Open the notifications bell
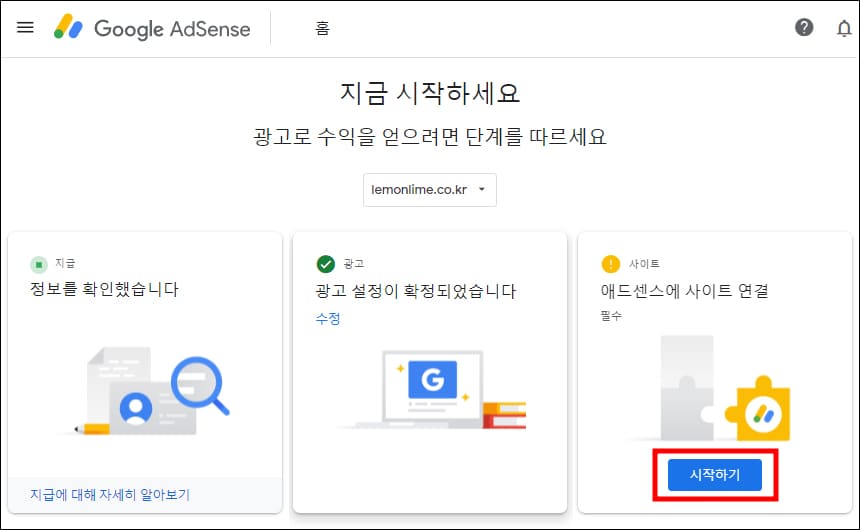 844,28
